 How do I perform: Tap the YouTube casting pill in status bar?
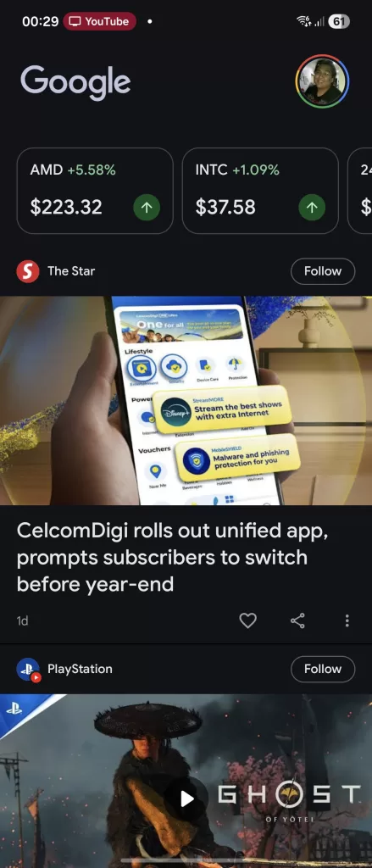coord(100,21)
